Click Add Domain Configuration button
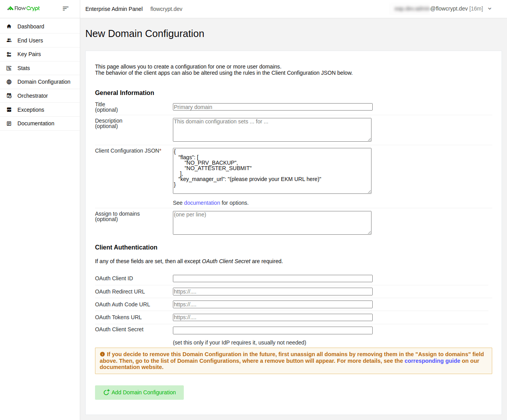This screenshot has height=420, width=507. click(x=139, y=392)
